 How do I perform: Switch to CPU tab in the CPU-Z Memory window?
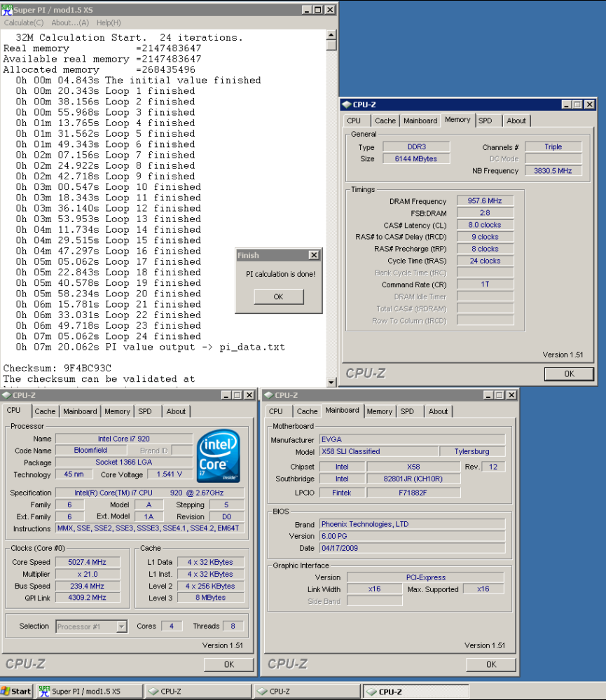point(354,121)
